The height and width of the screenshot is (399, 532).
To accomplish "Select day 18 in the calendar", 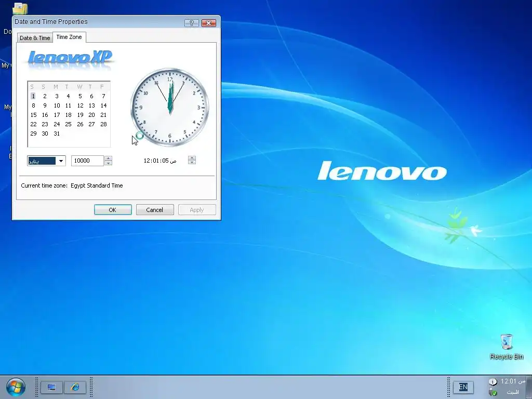I will click(x=68, y=115).
